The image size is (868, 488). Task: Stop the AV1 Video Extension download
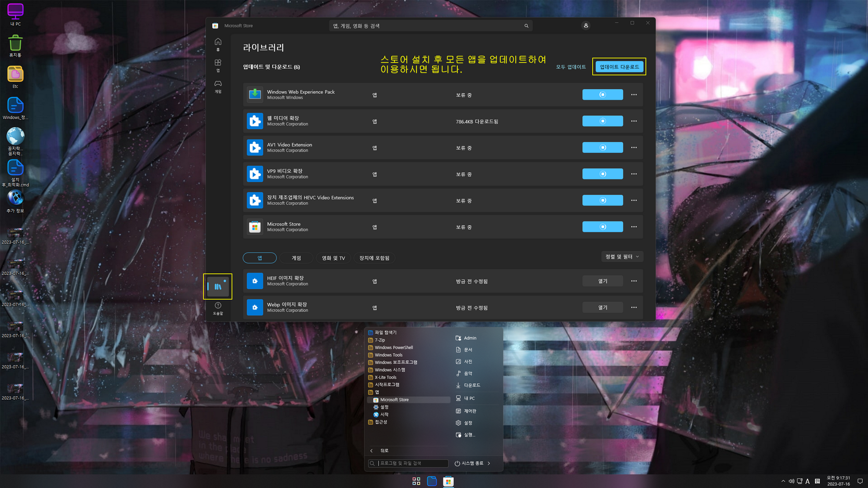pyautogui.click(x=602, y=148)
